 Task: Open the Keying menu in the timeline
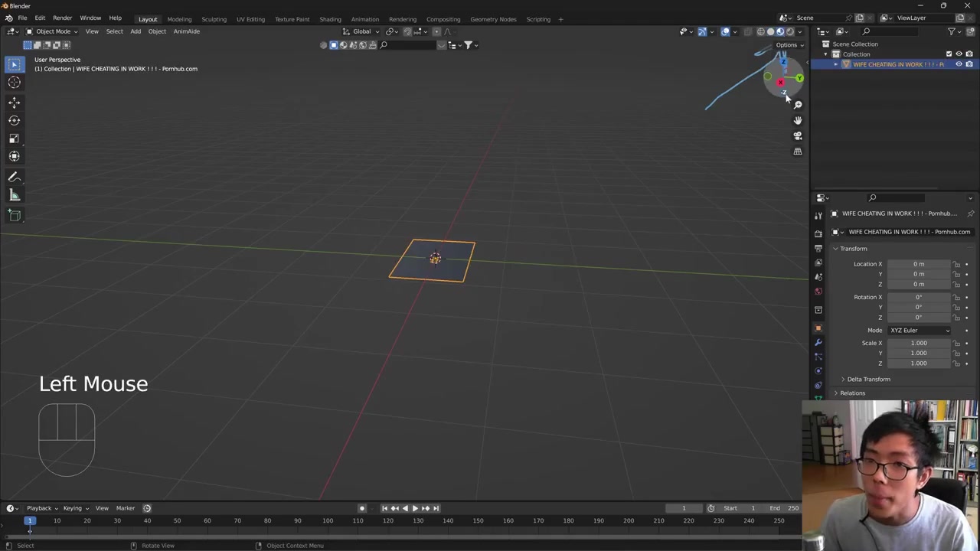click(72, 508)
